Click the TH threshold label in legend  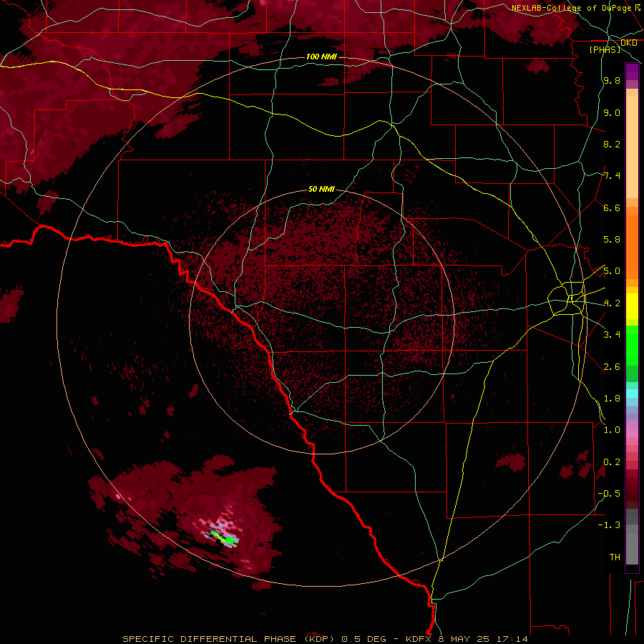(615, 557)
